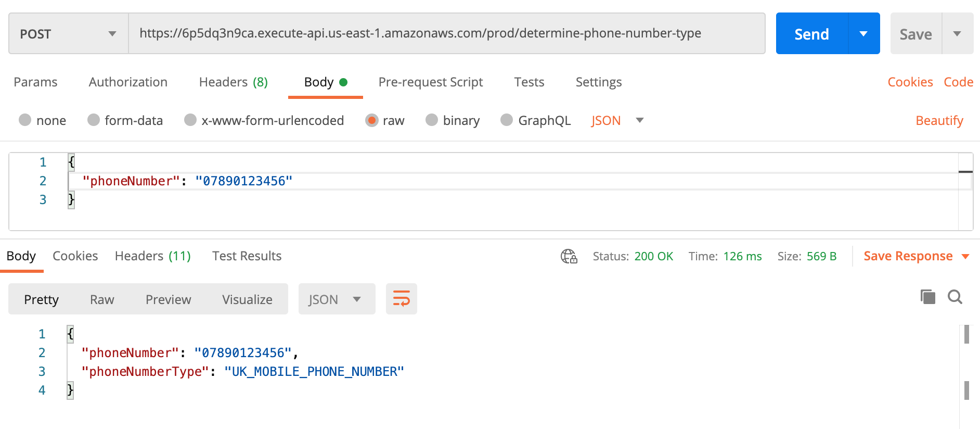The image size is (980, 429).
Task: Copy response body with the copy icon
Action: click(x=927, y=297)
